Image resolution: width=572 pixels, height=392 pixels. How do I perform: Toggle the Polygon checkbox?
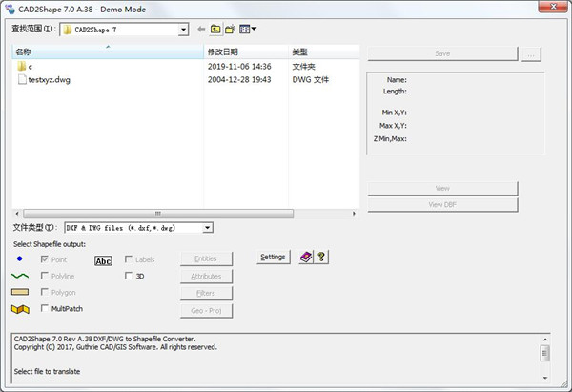(x=45, y=292)
